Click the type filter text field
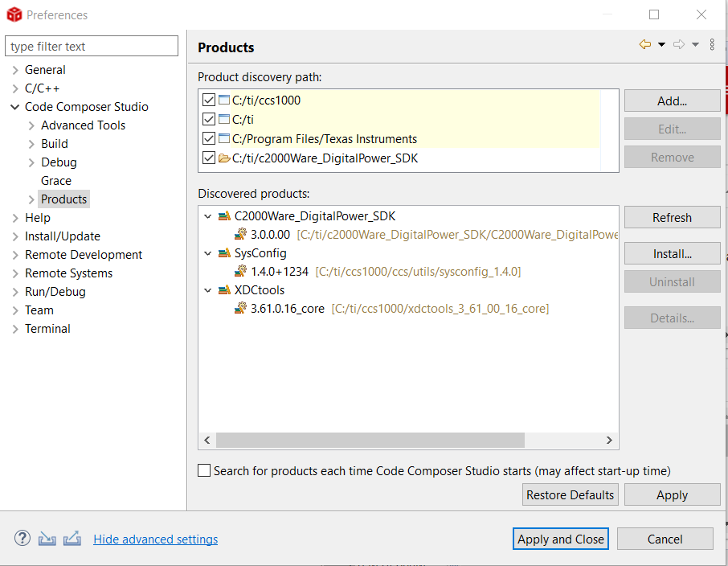This screenshot has width=728, height=566. [x=92, y=47]
